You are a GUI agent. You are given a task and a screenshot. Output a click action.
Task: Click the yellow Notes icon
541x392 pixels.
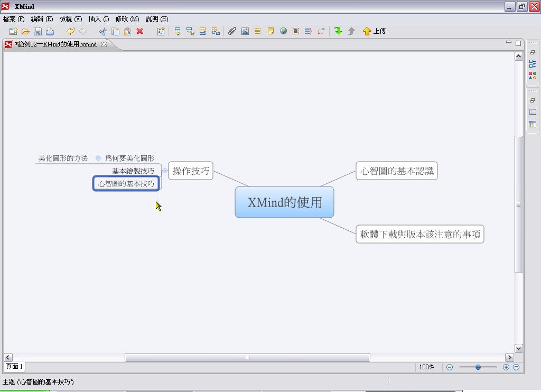[270, 31]
